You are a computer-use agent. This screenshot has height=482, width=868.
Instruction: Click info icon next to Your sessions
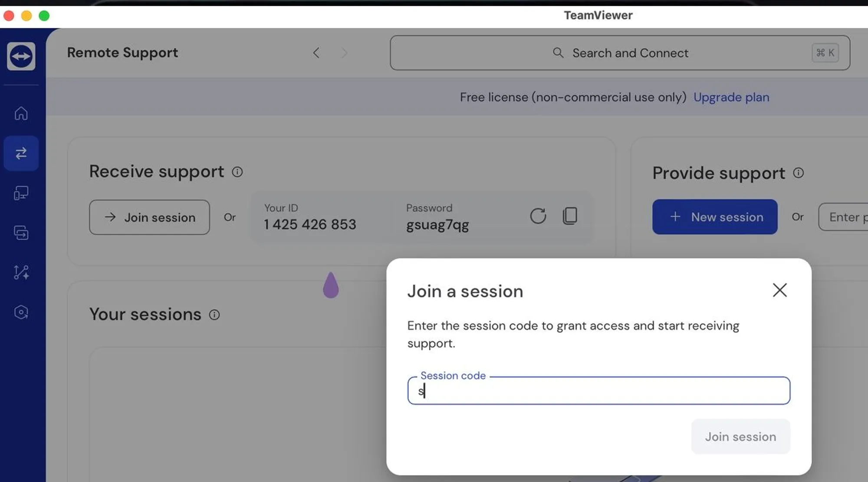pos(214,315)
